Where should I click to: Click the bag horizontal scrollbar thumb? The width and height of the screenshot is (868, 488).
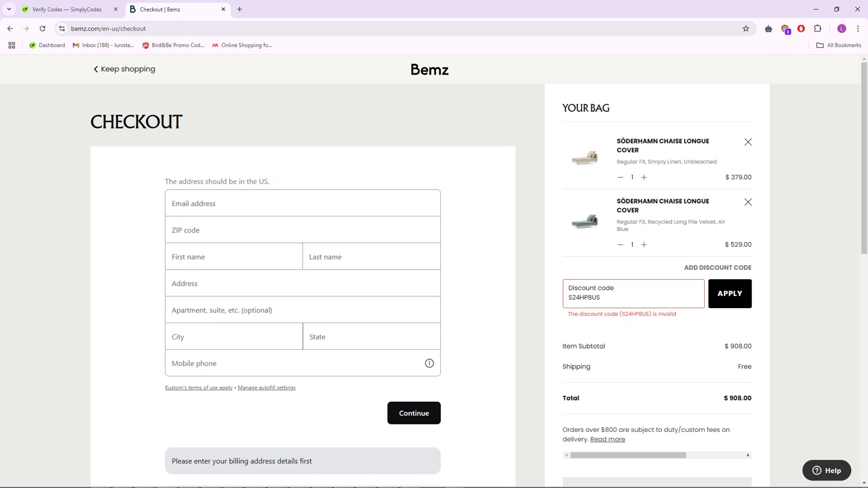[x=628, y=455]
